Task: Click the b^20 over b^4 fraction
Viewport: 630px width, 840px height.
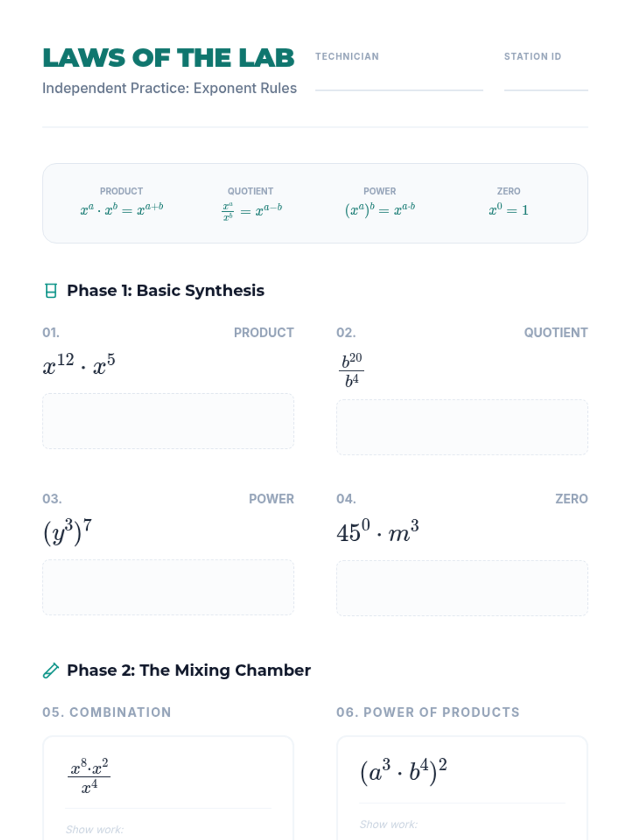Action: coord(352,370)
